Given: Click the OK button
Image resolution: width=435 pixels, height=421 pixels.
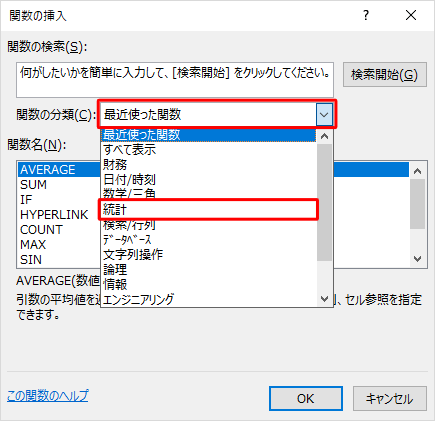Looking at the screenshot, I should (x=306, y=399).
